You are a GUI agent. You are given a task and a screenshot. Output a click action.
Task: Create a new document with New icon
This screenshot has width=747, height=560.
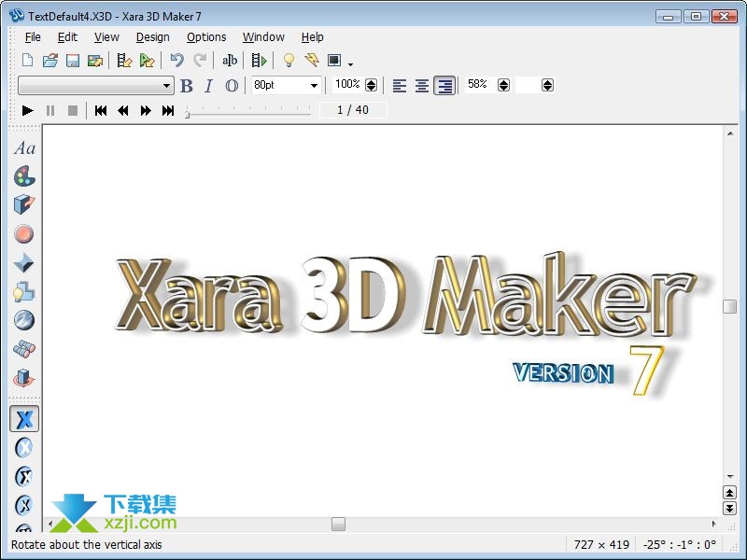(x=28, y=61)
